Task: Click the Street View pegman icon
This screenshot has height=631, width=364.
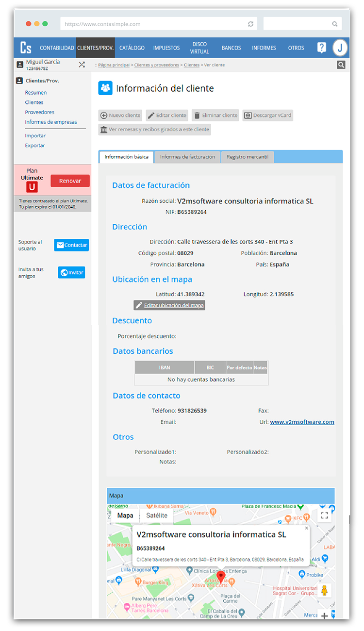Action: coord(325,590)
